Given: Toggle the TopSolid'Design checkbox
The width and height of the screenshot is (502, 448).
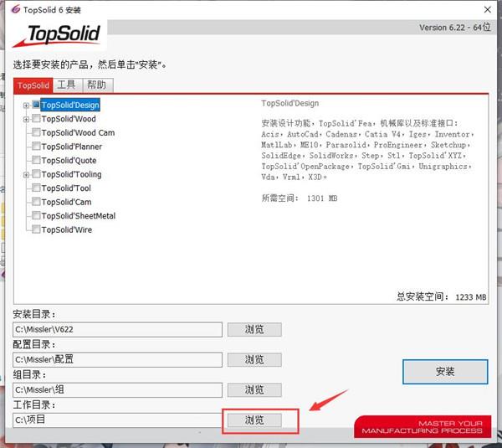Looking at the screenshot, I should (36, 105).
